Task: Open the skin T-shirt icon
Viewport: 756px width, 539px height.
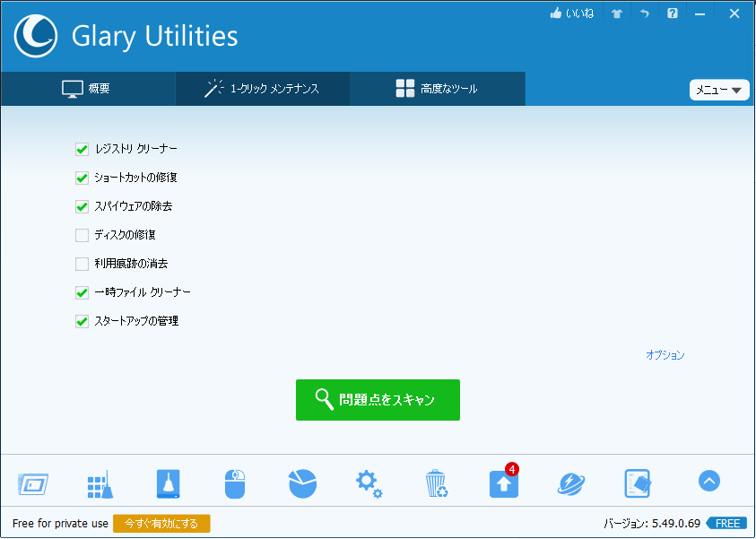Action: 617,14
